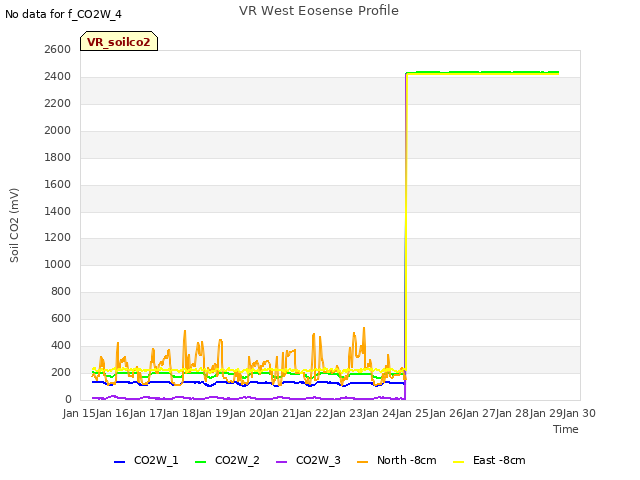Click the 2400 y-axis tick label
The height and width of the screenshot is (480, 640).
tap(58, 76)
